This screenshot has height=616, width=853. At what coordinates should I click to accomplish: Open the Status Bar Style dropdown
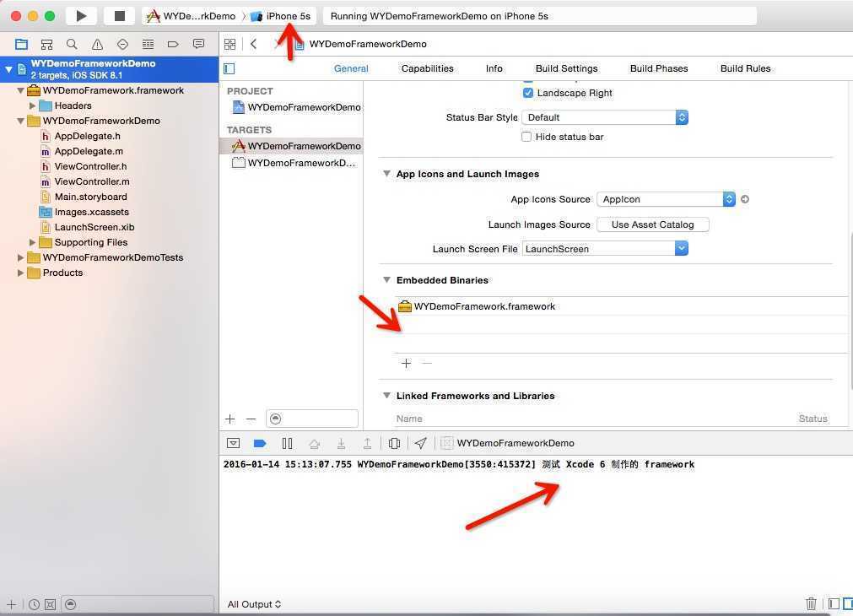click(x=604, y=117)
